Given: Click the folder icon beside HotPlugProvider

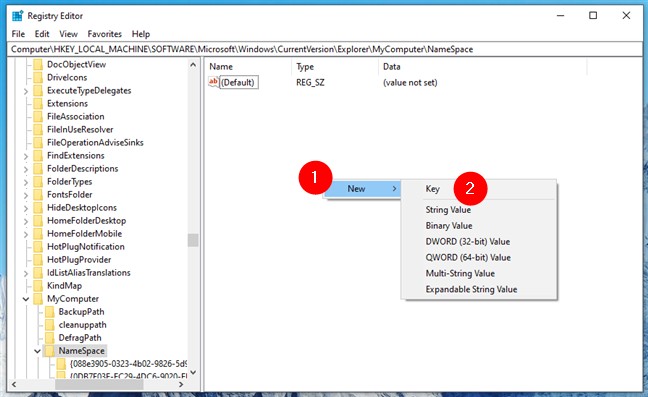Looking at the screenshot, I should coord(38,259).
